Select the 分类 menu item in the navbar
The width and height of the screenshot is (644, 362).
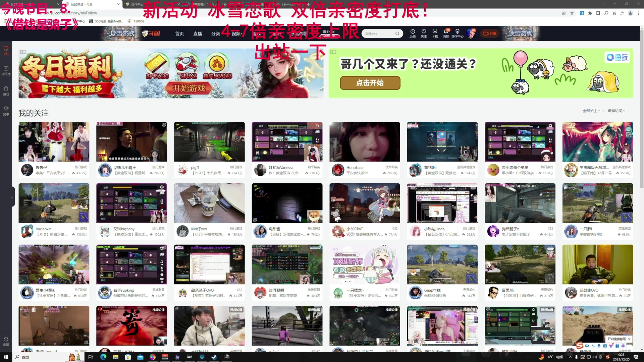(215, 34)
